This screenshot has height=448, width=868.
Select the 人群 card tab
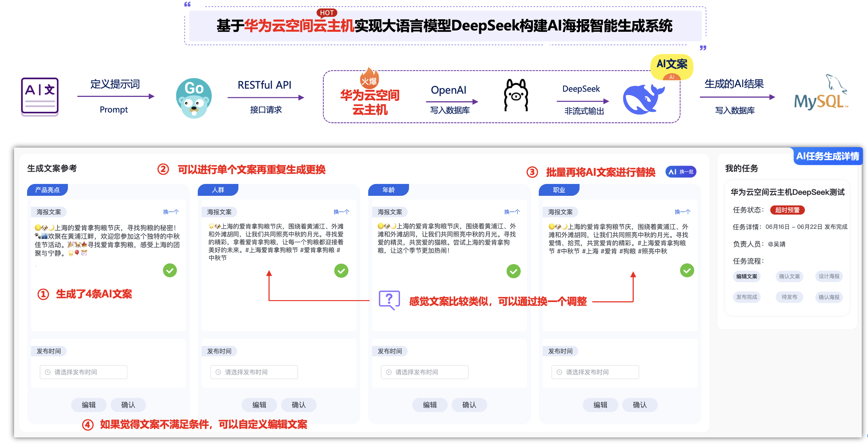coord(218,190)
